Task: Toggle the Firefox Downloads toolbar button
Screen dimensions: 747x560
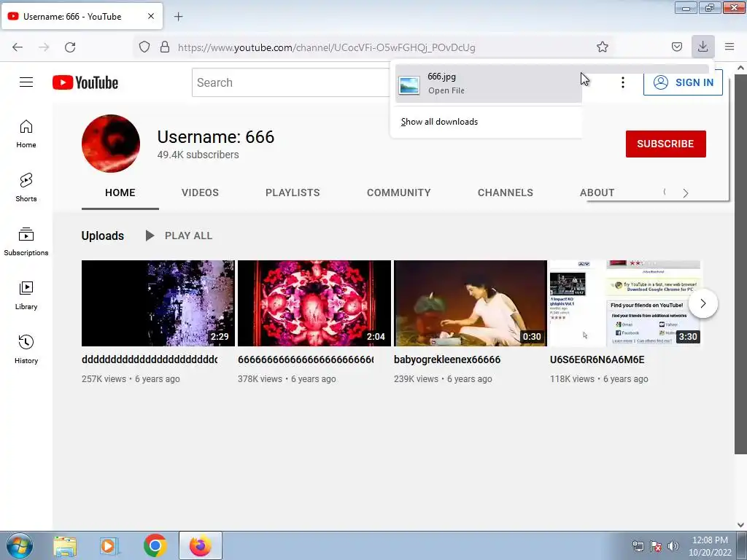Action: point(703,47)
